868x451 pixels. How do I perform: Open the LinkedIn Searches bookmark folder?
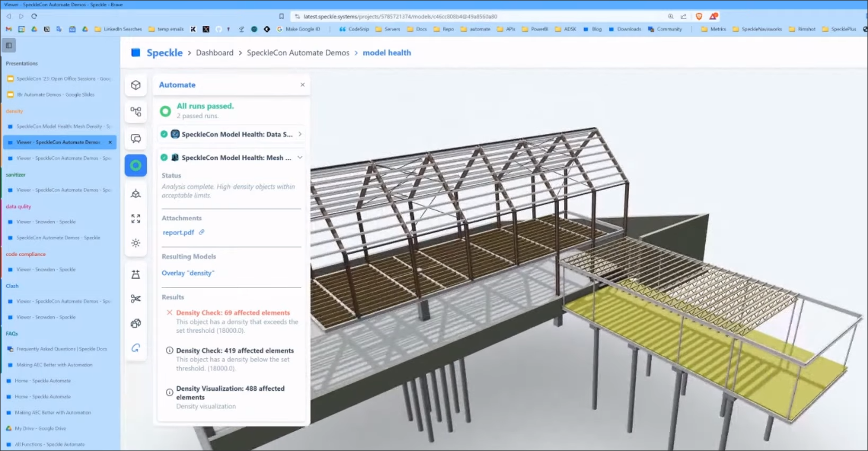118,29
